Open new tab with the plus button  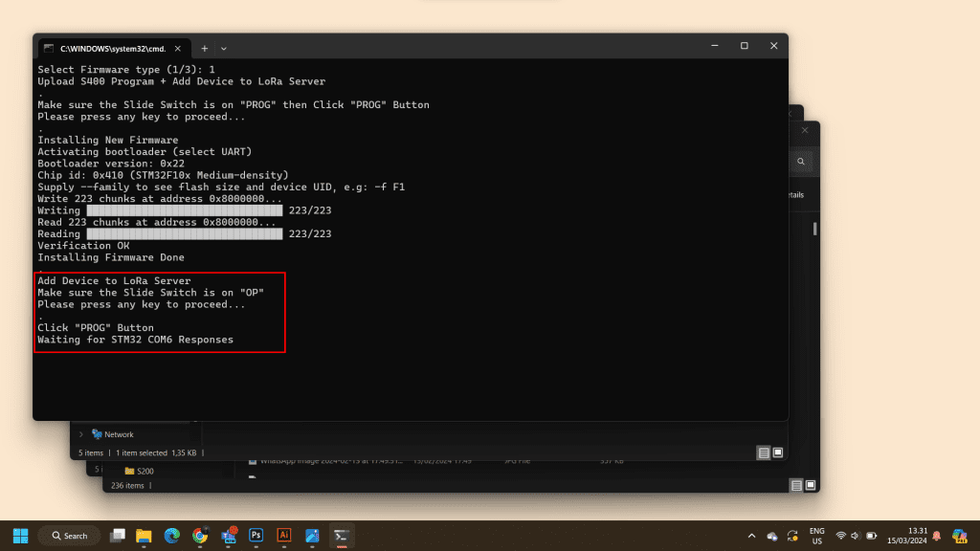point(204,48)
